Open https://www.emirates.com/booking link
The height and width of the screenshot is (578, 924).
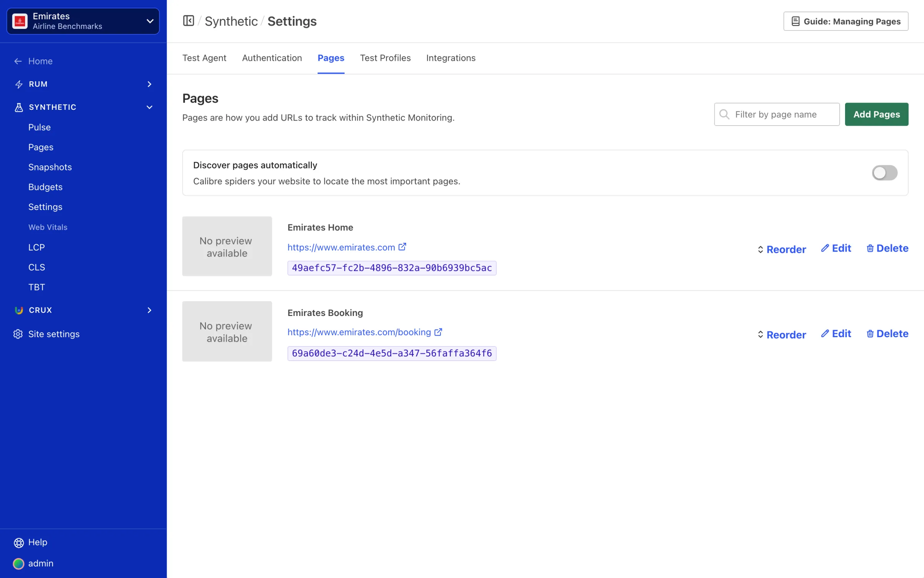coord(359,332)
